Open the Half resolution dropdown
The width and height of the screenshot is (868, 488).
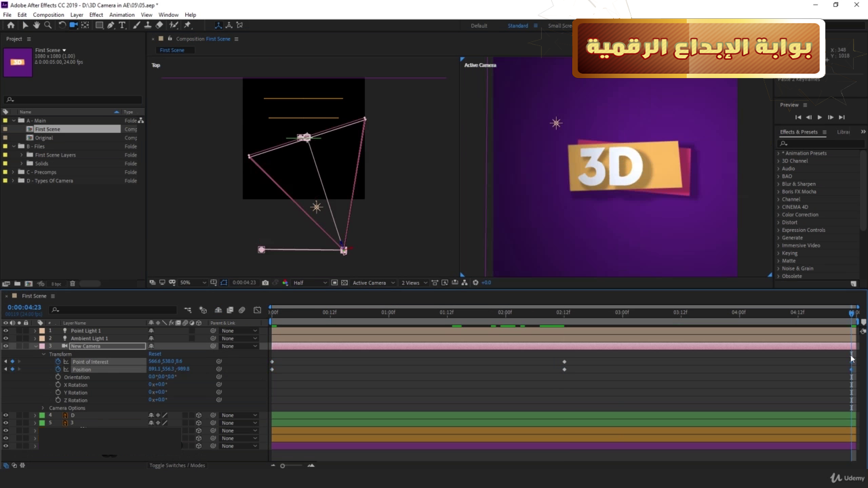(311, 283)
